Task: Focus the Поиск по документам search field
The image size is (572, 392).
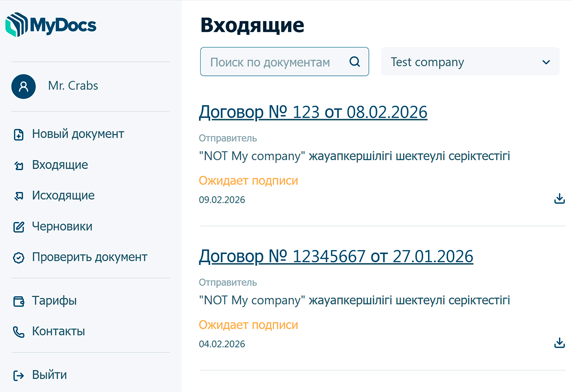Action: (x=272, y=62)
